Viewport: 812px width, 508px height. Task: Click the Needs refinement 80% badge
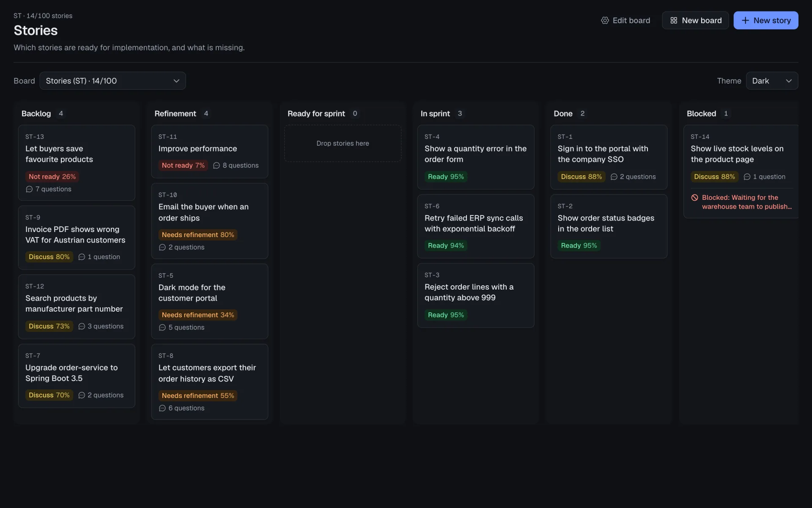click(198, 235)
